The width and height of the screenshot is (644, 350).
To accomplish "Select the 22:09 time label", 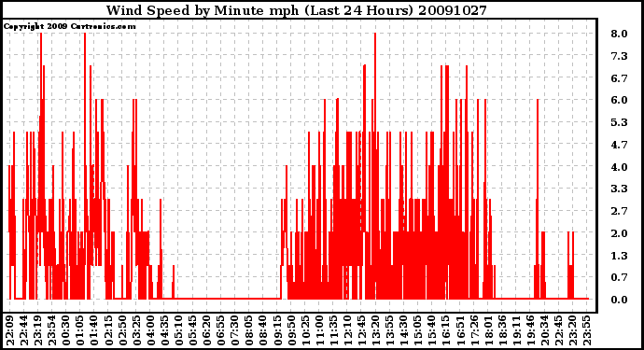I will point(10,330).
